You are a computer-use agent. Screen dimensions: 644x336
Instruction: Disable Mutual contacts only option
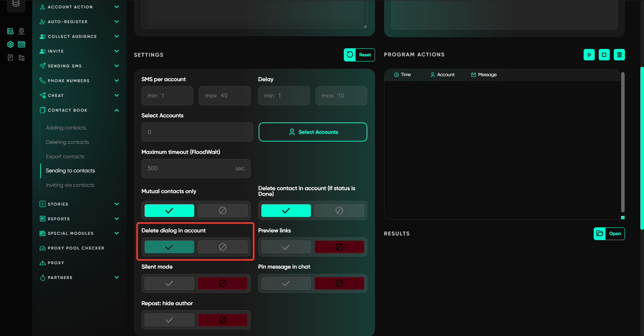coord(222,211)
